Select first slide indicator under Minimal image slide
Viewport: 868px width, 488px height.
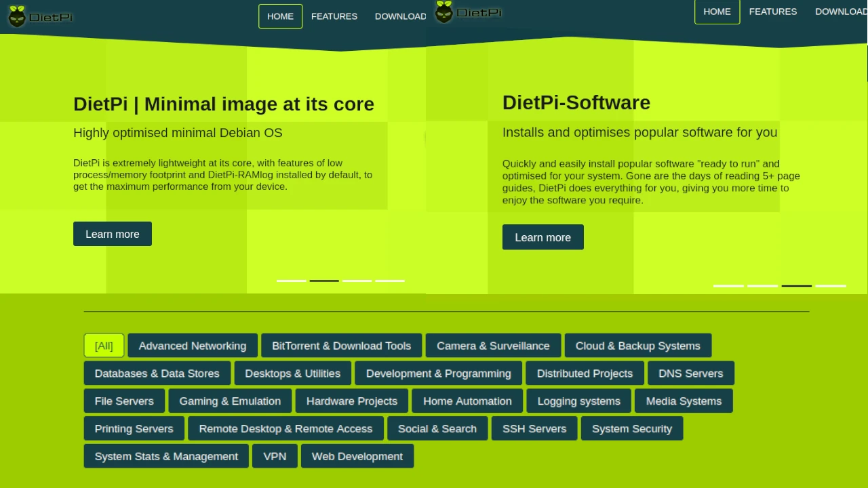point(291,280)
